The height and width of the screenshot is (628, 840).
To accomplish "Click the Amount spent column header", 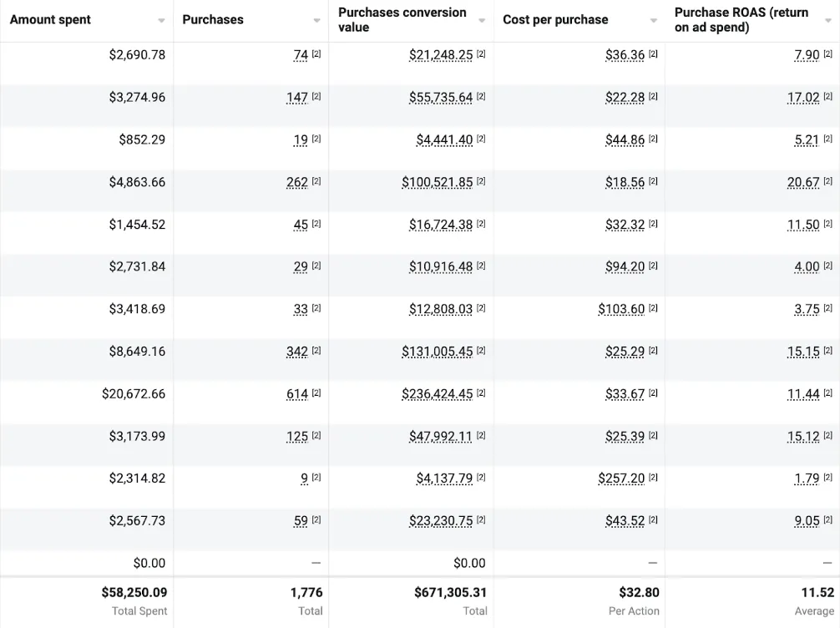I will coord(50,20).
